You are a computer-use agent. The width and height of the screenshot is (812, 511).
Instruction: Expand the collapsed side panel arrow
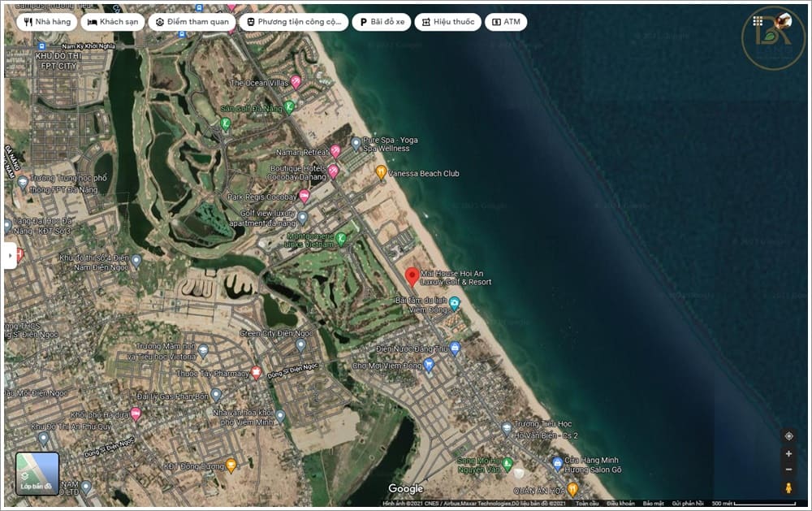point(10,255)
